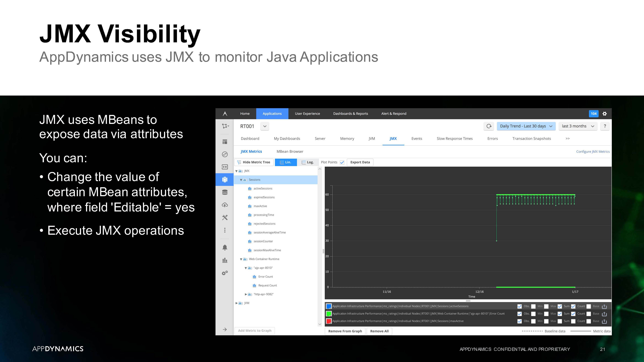644x362 pixels.
Task: Click Remove From Graph button
Action: [345, 331]
